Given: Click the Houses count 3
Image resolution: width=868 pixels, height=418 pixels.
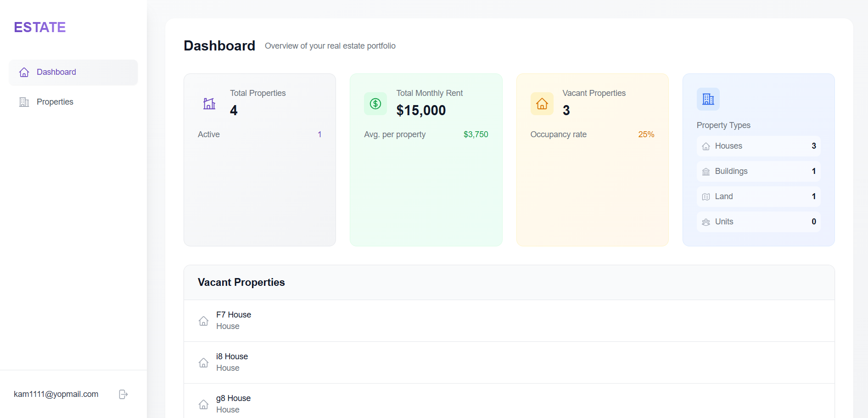Looking at the screenshot, I should point(814,146).
